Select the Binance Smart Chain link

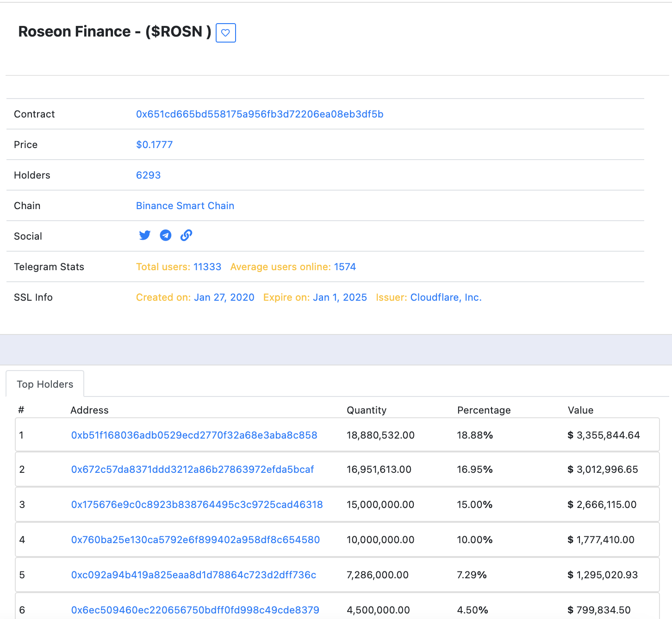pos(185,206)
